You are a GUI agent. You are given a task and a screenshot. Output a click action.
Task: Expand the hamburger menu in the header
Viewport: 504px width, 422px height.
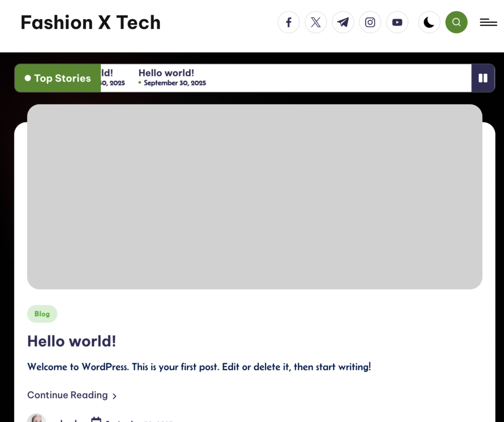(x=488, y=22)
